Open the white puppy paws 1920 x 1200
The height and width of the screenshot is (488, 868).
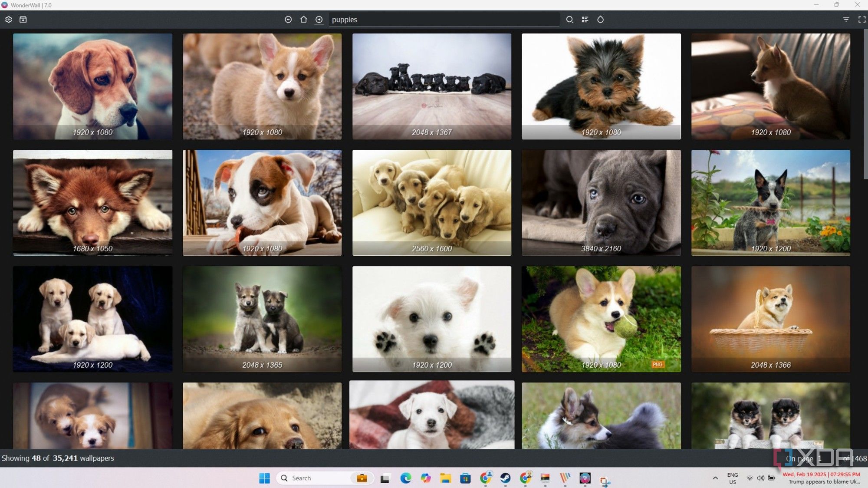point(432,319)
